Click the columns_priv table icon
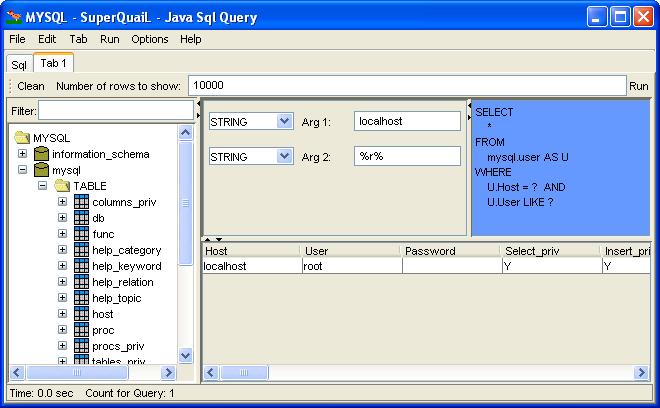This screenshot has height=408, width=660. [x=81, y=202]
